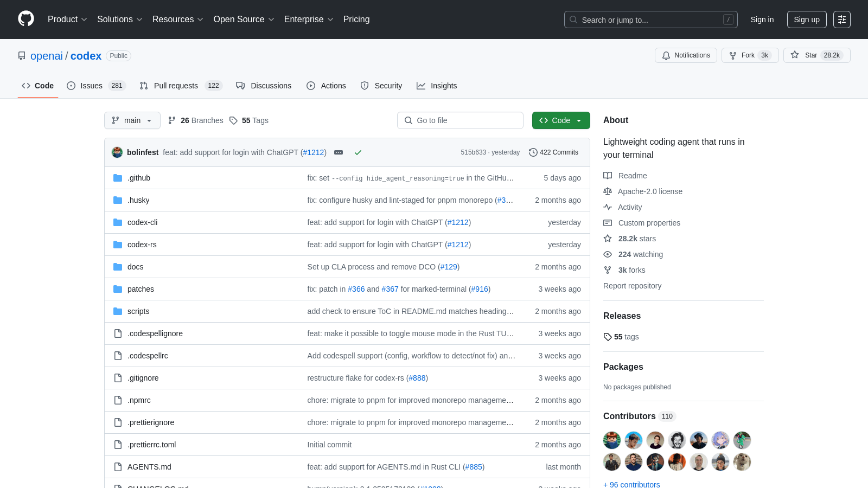Click the Activity pulse icon
Viewport: 868px width, 488px height.
point(608,207)
